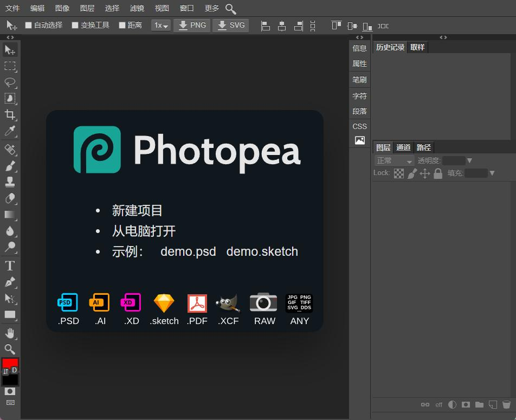516x420 pixels.
Task: Select the Crop tool
Action: coord(10,114)
